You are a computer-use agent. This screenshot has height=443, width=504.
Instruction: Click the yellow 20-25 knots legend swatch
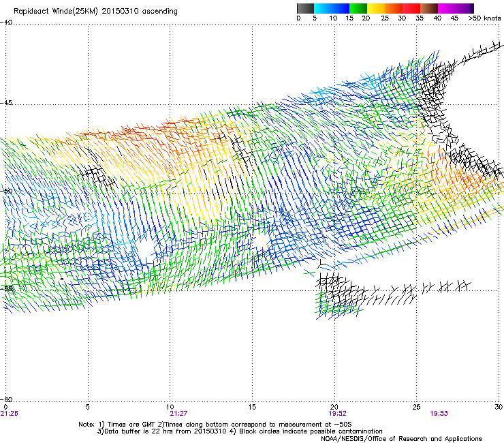(376, 8)
